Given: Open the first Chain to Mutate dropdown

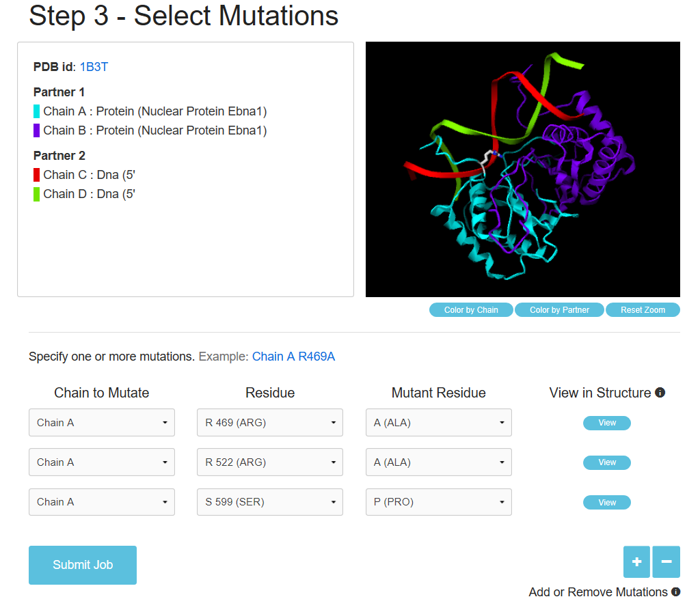Looking at the screenshot, I should (102, 423).
